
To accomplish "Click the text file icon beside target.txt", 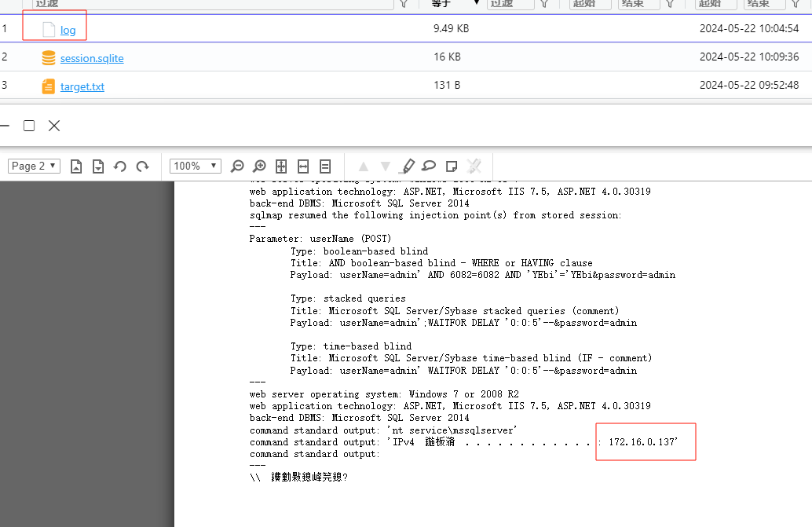I will click(48, 86).
